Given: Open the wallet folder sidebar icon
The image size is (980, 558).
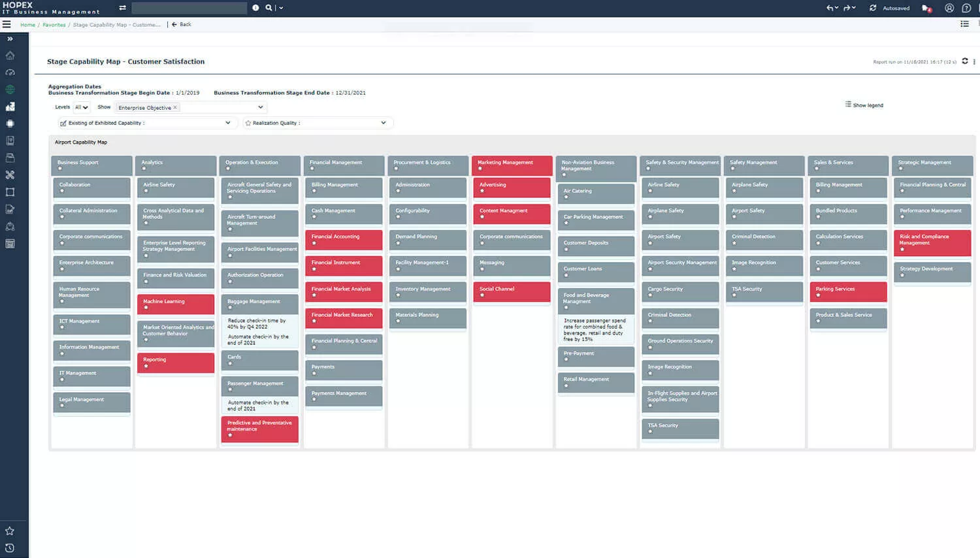Looking at the screenshot, I should pyautogui.click(x=10, y=157).
